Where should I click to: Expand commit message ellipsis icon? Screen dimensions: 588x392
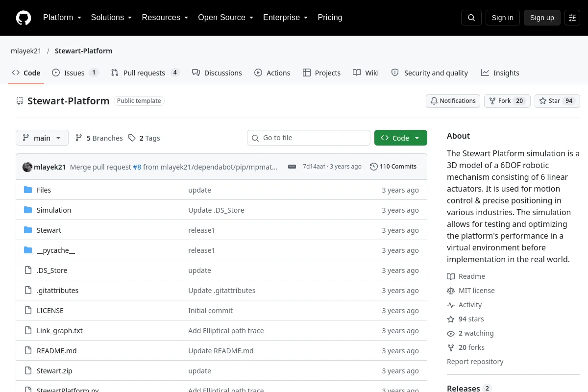292,167
